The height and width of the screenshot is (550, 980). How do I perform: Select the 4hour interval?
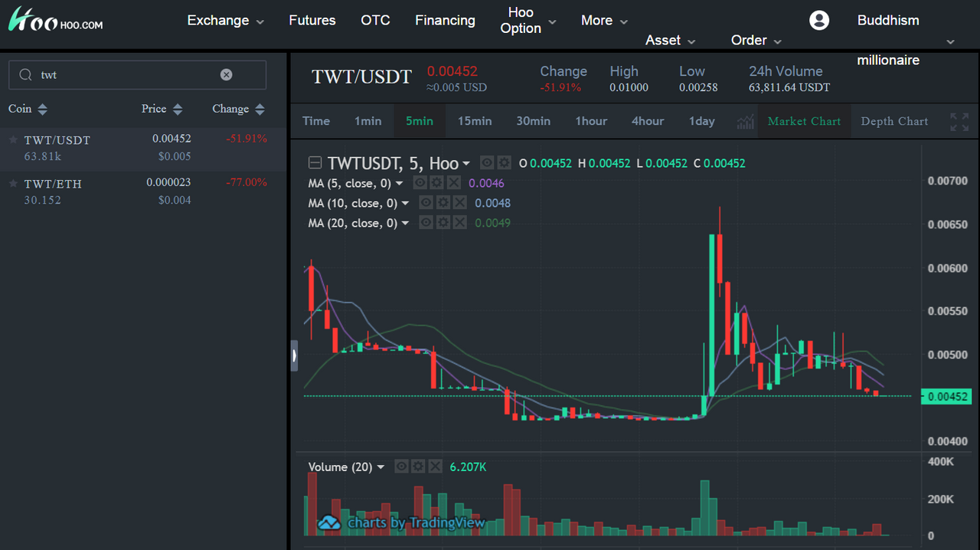pyautogui.click(x=648, y=121)
